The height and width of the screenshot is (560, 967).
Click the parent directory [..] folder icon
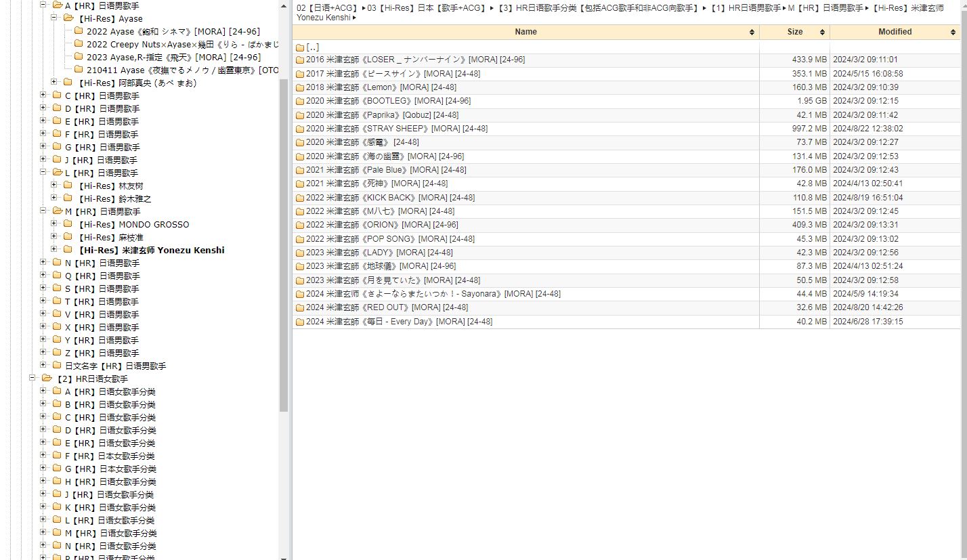(x=300, y=47)
